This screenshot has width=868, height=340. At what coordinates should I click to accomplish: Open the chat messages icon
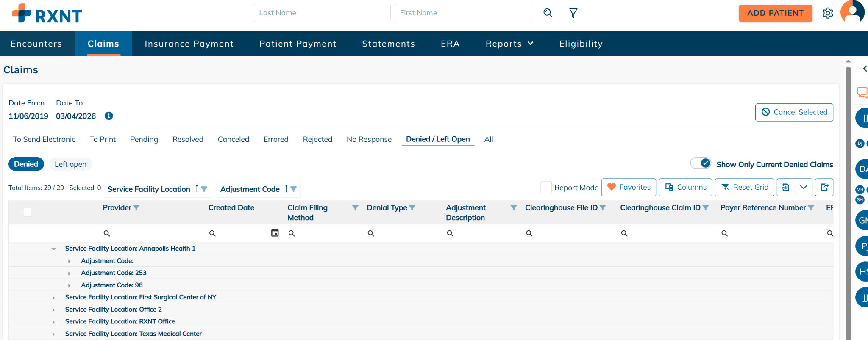click(862, 92)
